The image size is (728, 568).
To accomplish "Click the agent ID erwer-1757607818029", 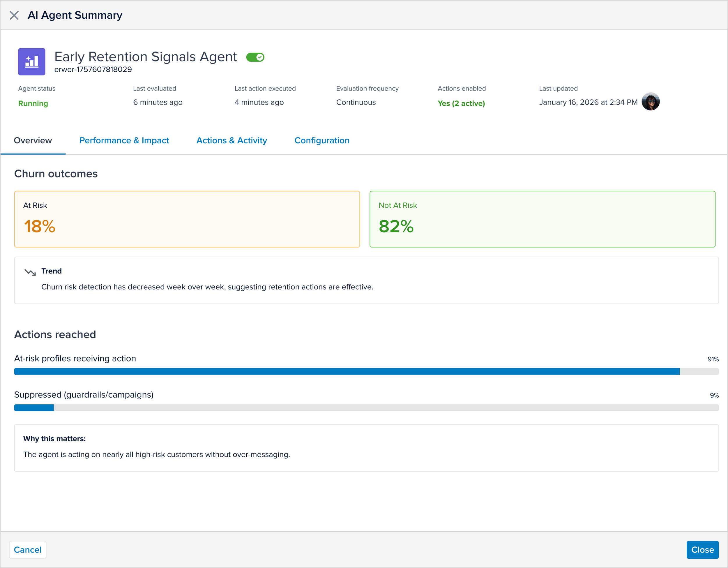I will [x=93, y=69].
